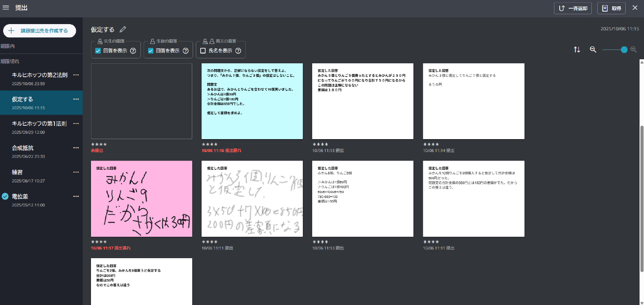Uncheck 回答を表示 under 生徒の画面
This screenshot has height=305, width=644.
point(151,50)
